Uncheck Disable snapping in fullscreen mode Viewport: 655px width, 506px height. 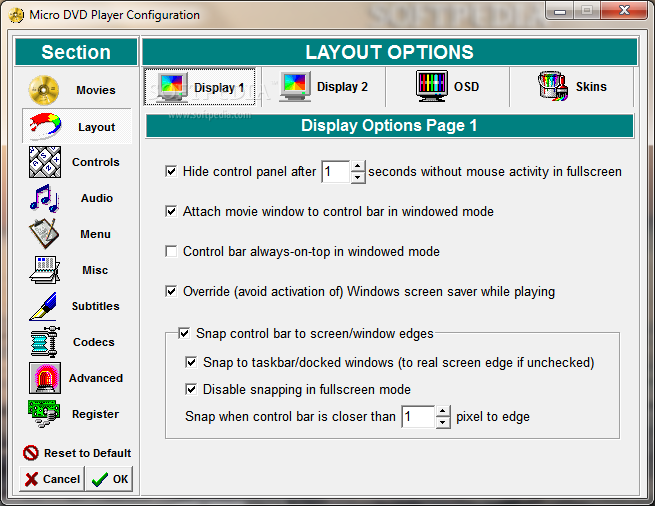191,389
